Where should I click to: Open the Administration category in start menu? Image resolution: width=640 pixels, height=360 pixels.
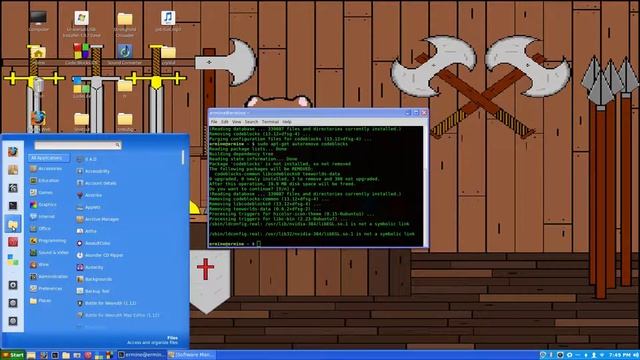point(49,276)
